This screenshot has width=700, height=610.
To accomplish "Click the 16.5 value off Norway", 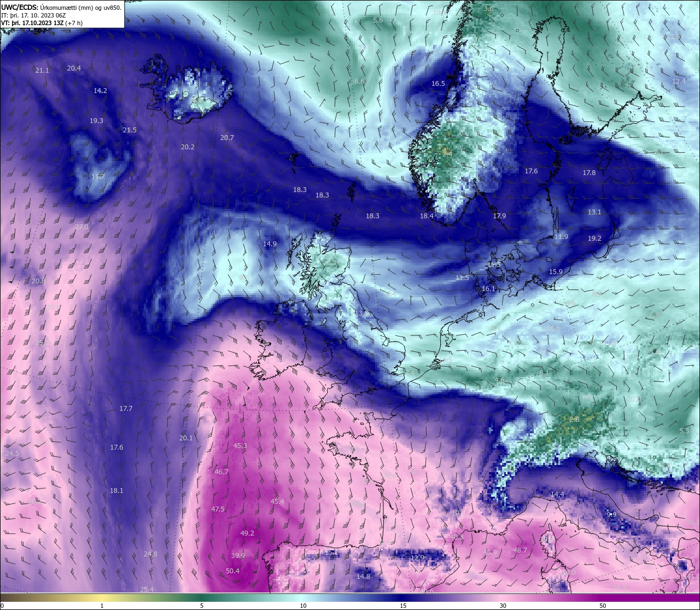I will click(x=438, y=84).
